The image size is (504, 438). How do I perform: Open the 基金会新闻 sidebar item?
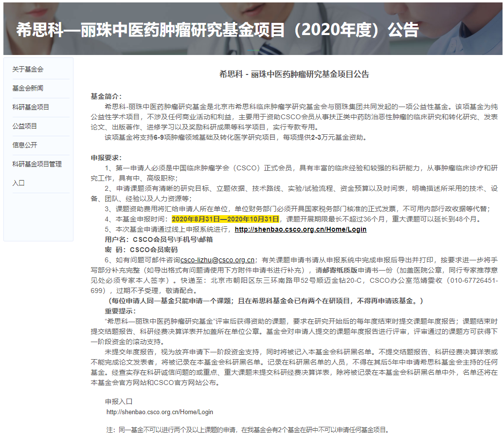coord(28,88)
